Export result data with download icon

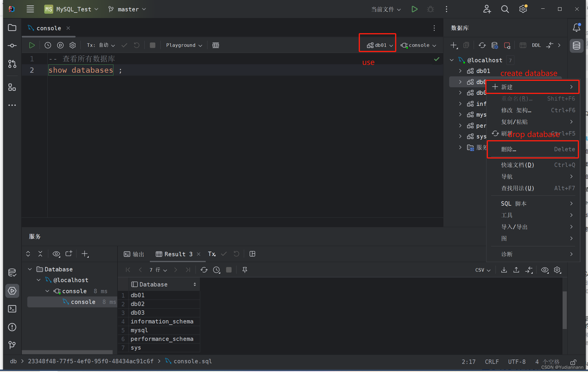504,270
